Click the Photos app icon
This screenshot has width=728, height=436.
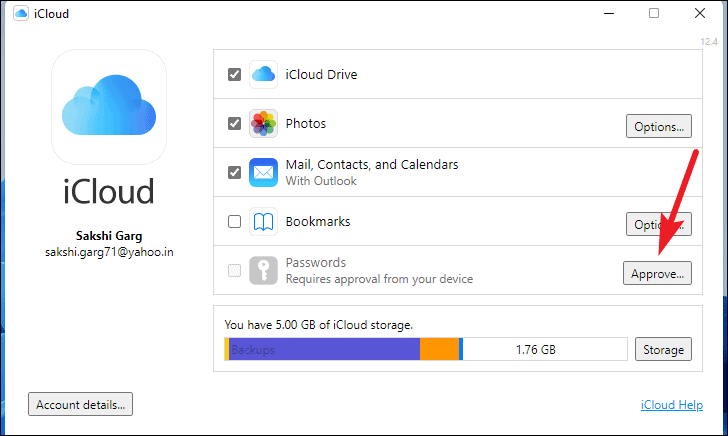coord(263,124)
